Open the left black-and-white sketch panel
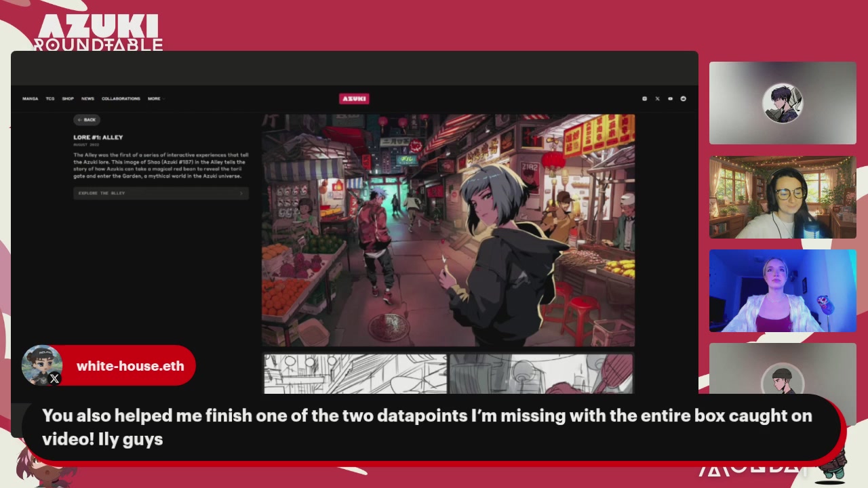 click(355, 373)
